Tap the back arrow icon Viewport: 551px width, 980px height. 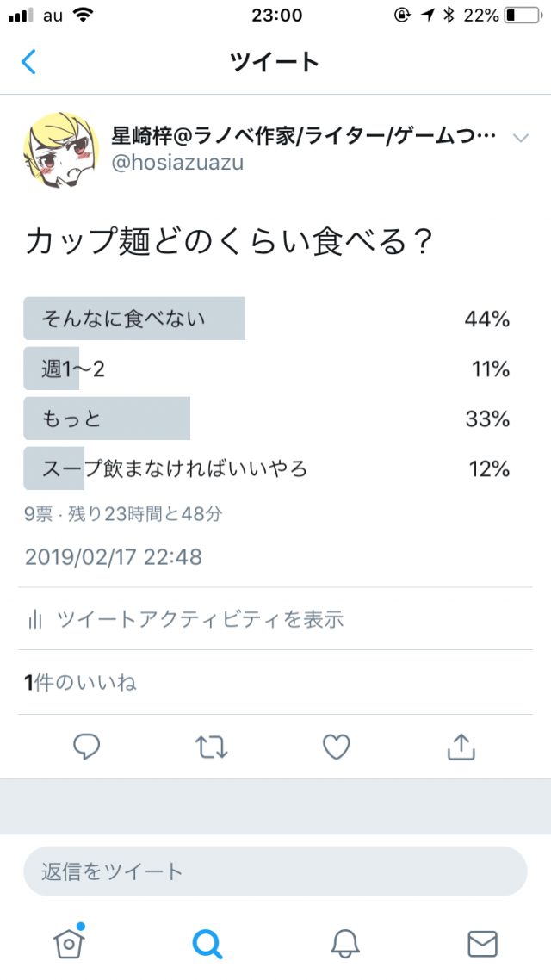(x=29, y=62)
